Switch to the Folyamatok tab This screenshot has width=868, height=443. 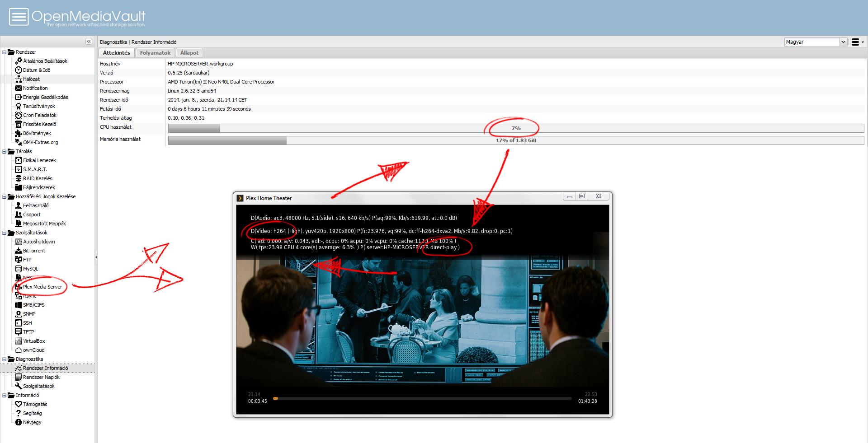tap(155, 53)
